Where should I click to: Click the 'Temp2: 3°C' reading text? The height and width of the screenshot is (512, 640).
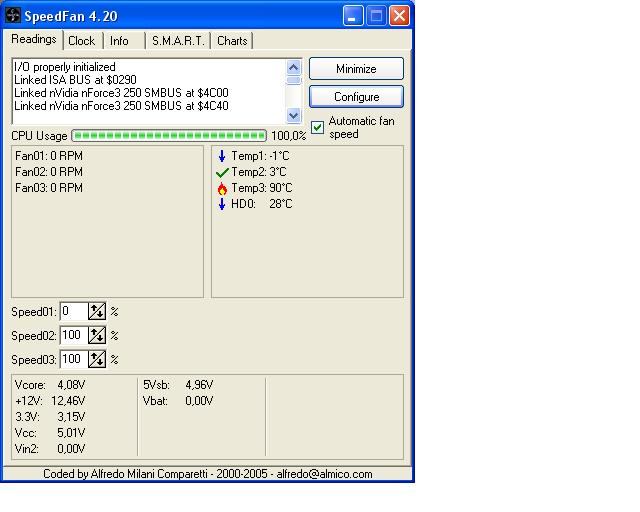click(259, 172)
